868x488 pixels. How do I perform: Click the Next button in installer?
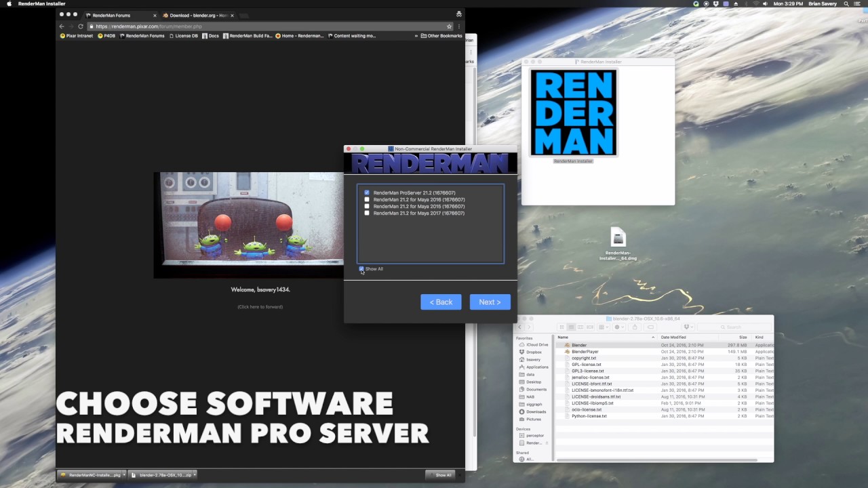(x=490, y=302)
